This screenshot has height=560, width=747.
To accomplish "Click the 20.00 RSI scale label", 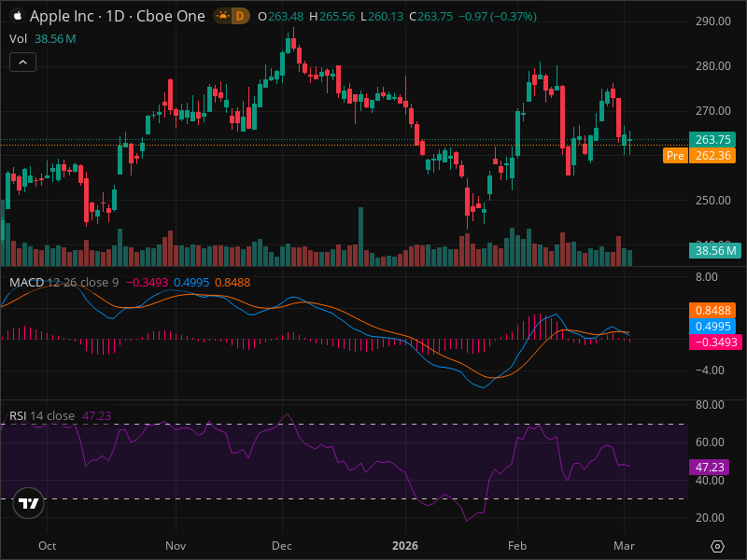I will coord(710,518).
